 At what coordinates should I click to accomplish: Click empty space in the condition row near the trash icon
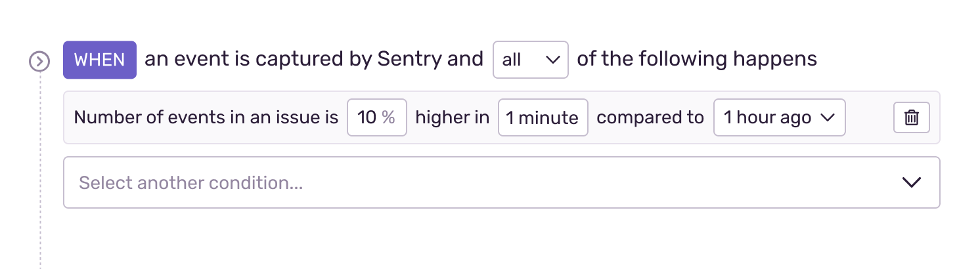pyautogui.click(x=870, y=117)
